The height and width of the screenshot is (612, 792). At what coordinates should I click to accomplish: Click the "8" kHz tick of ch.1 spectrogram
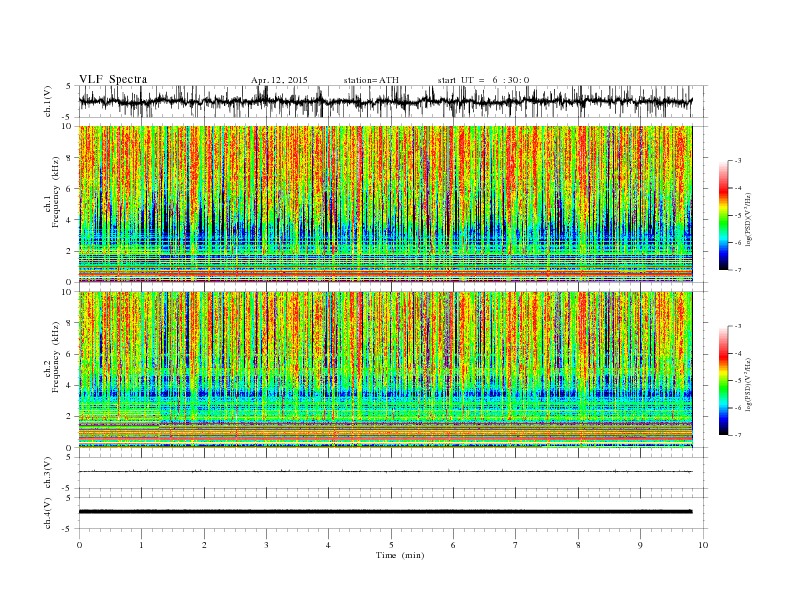pyautogui.click(x=70, y=158)
